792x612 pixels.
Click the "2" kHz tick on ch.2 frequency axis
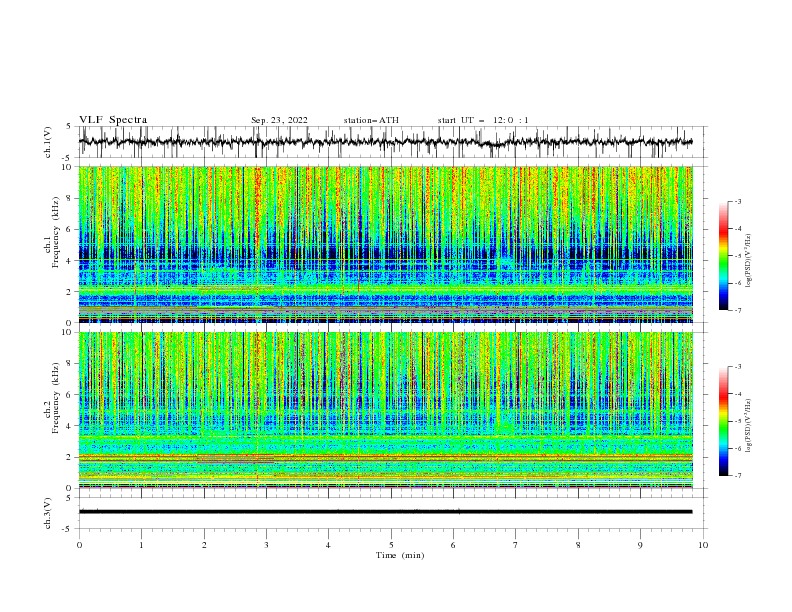click(70, 457)
